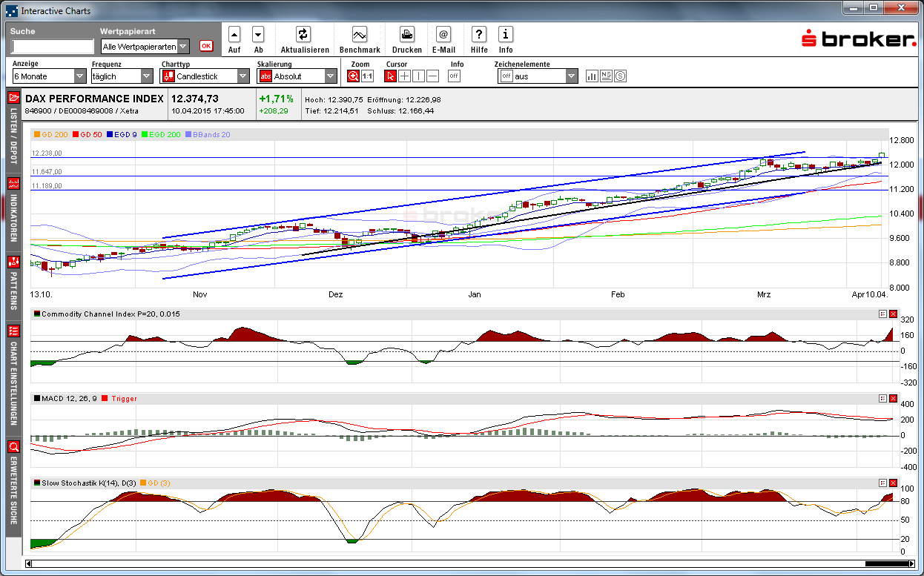
Task: Open the Benchmark chart tool
Action: (x=360, y=34)
